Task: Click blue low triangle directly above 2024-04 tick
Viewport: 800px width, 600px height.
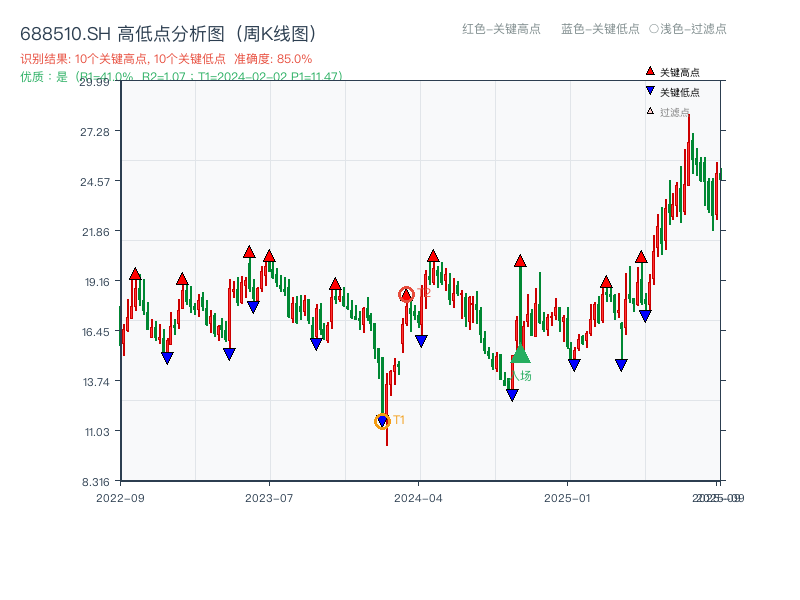Action: point(421,341)
